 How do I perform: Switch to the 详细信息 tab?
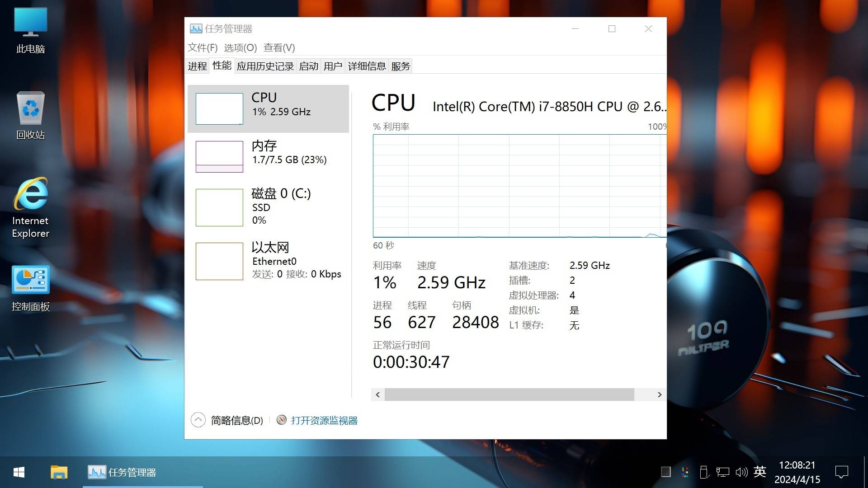click(x=367, y=66)
